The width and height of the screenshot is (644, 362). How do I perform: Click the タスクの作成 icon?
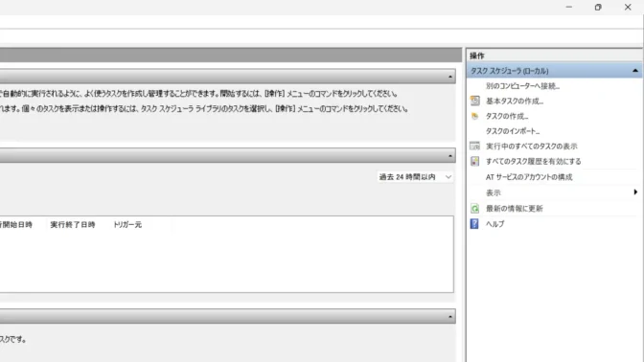[474, 116]
